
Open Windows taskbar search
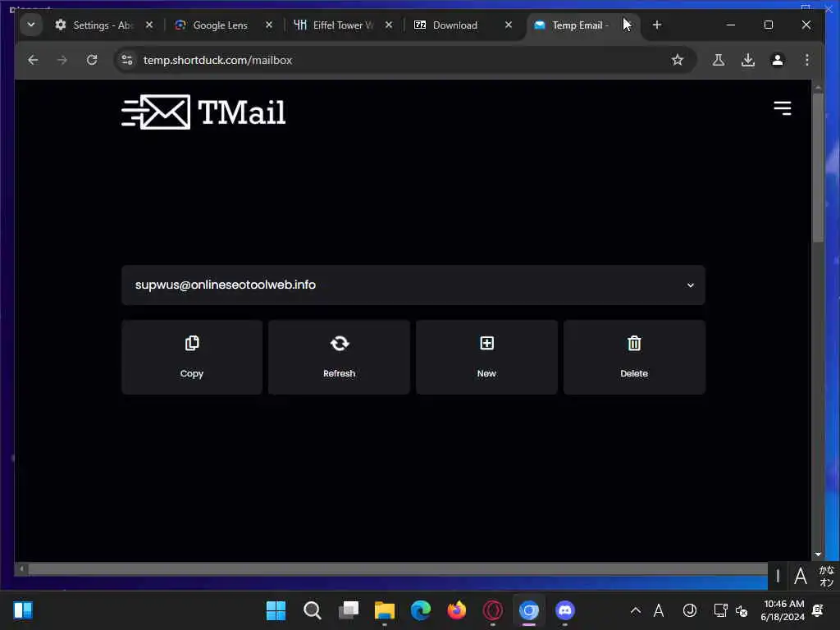tap(313, 610)
